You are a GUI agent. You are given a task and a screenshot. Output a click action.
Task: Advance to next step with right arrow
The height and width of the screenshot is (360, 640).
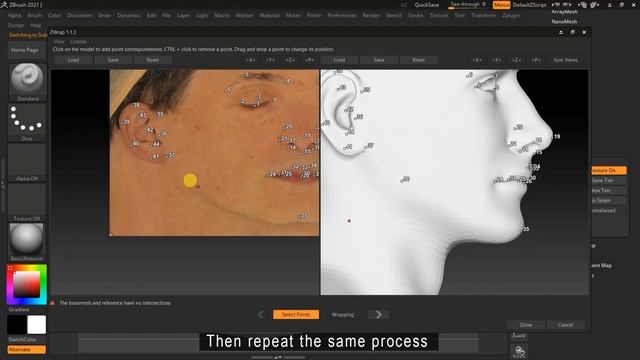(x=378, y=314)
